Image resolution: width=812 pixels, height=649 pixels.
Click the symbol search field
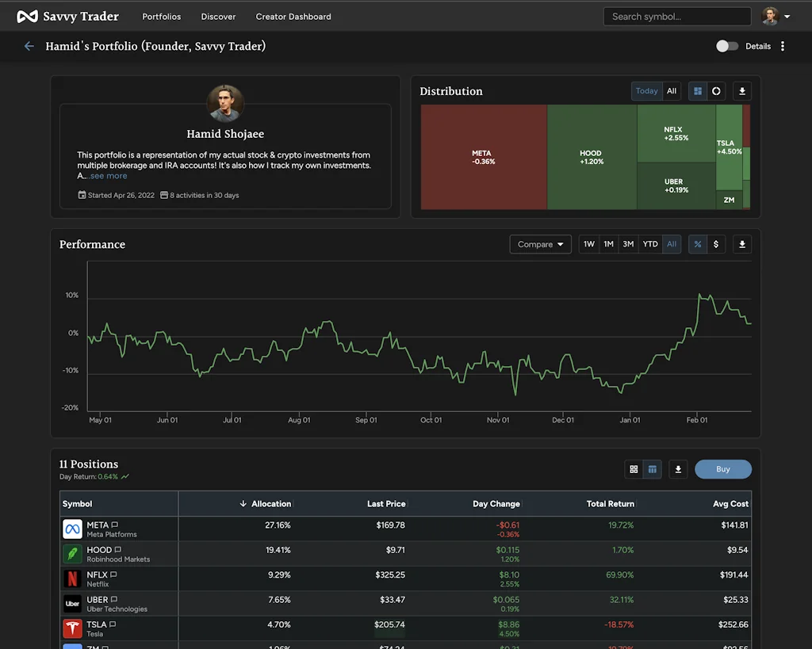click(677, 16)
